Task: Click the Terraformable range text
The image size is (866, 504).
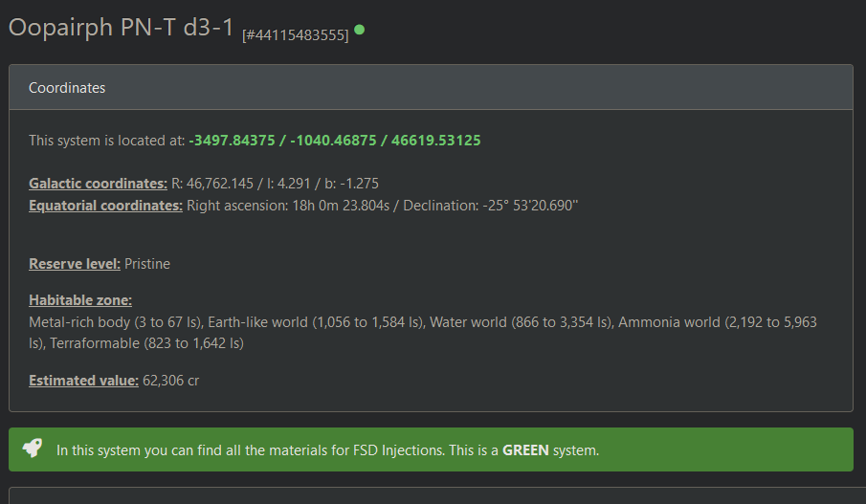Action: (146, 342)
